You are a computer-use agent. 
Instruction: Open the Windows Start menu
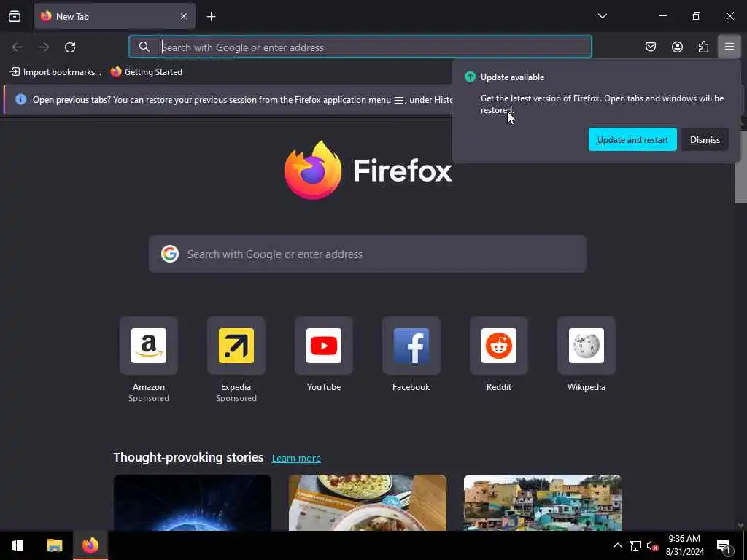coord(18,545)
